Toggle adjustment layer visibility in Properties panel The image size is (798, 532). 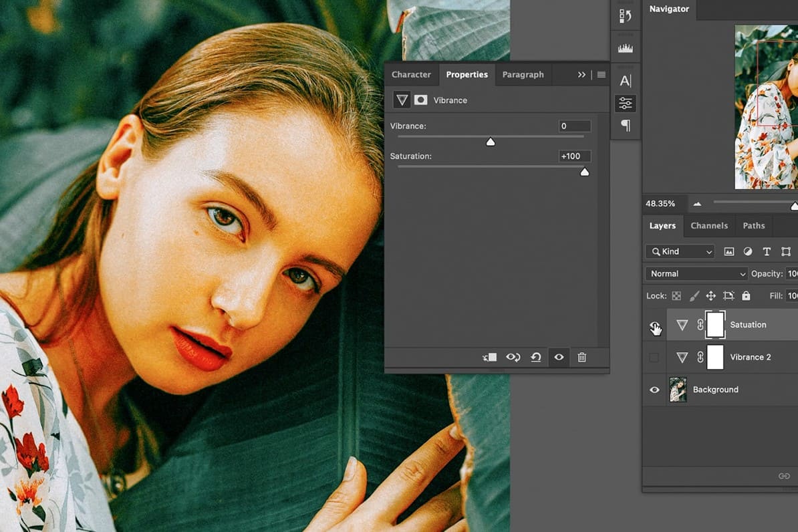pyautogui.click(x=559, y=358)
